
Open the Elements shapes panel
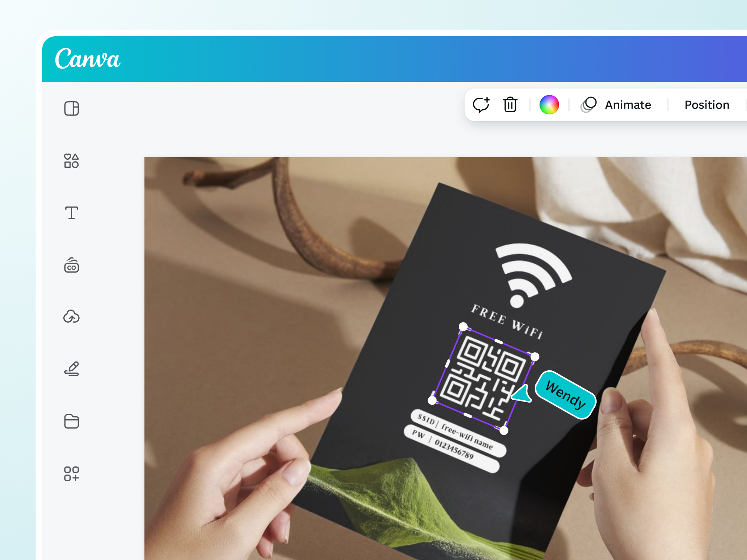72,161
